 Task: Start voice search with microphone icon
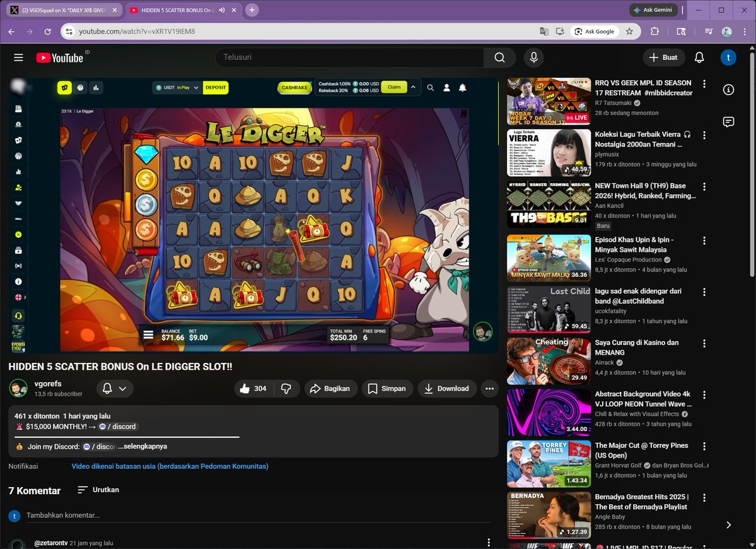click(x=533, y=57)
